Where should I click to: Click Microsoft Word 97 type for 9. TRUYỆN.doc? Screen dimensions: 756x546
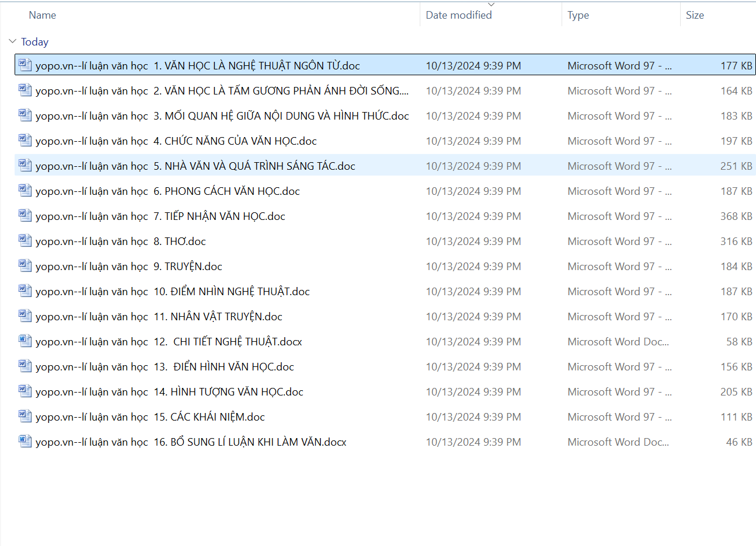[619, 267]
